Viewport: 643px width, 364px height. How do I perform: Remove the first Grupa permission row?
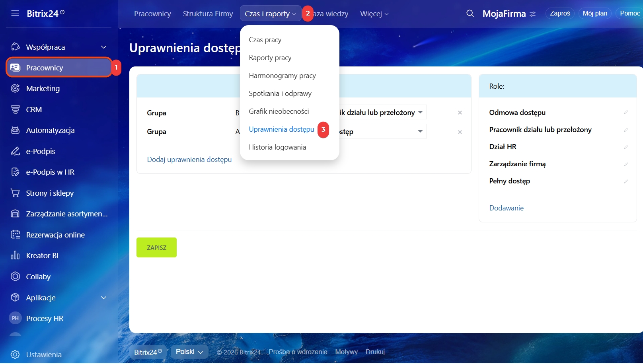click(x=460, y=113)
